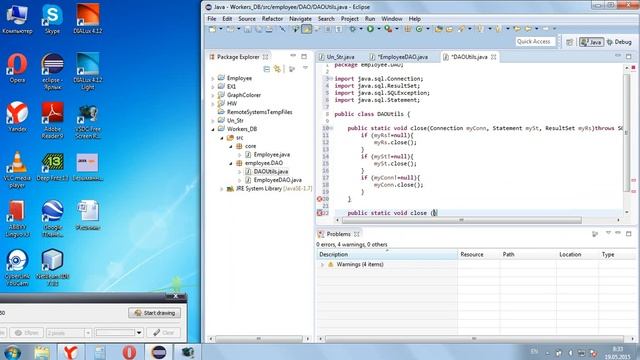
Task: Expand the Un_Str project node
Action: tap(213, 121)
